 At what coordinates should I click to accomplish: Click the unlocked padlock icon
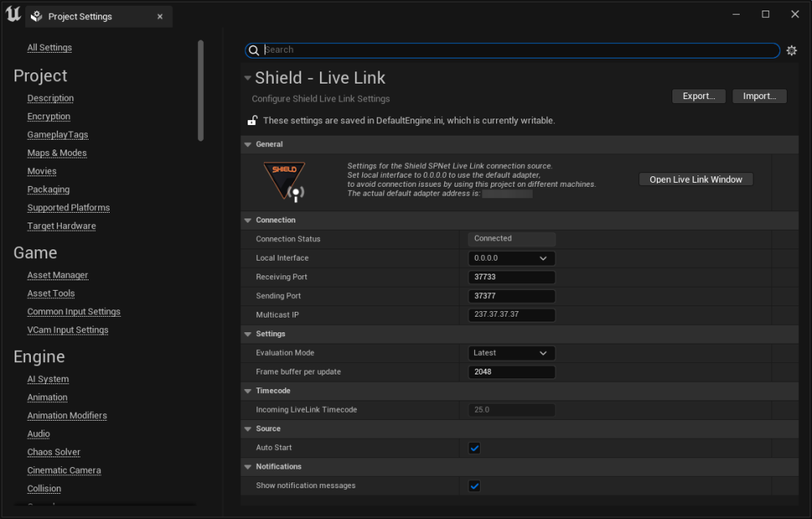(x=253, y=120)
